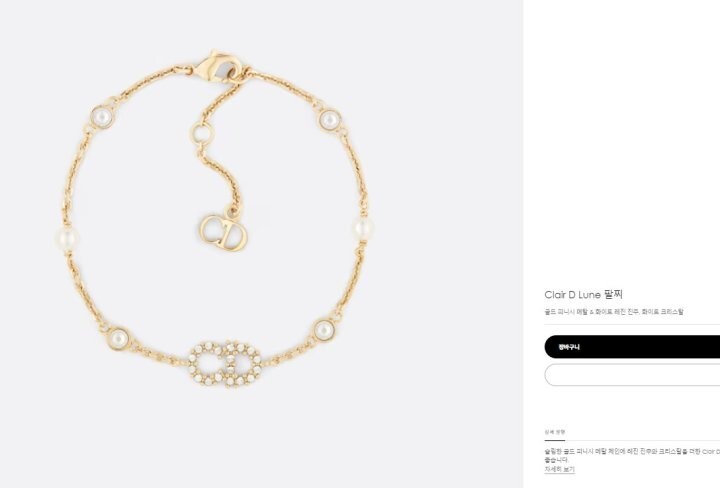The image size is (720, 488).
Task: Click the Clair D Lune 팔찌 title
Action: coord(584,294)
